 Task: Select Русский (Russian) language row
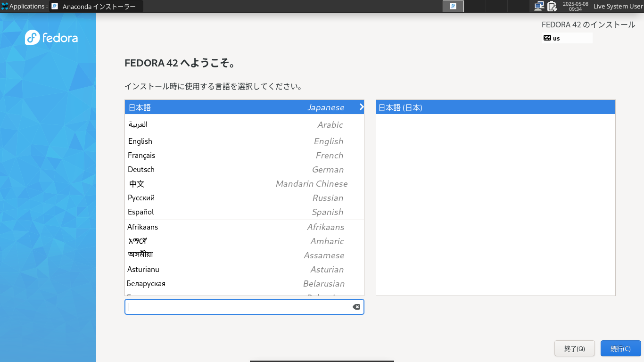pos(244,197)
